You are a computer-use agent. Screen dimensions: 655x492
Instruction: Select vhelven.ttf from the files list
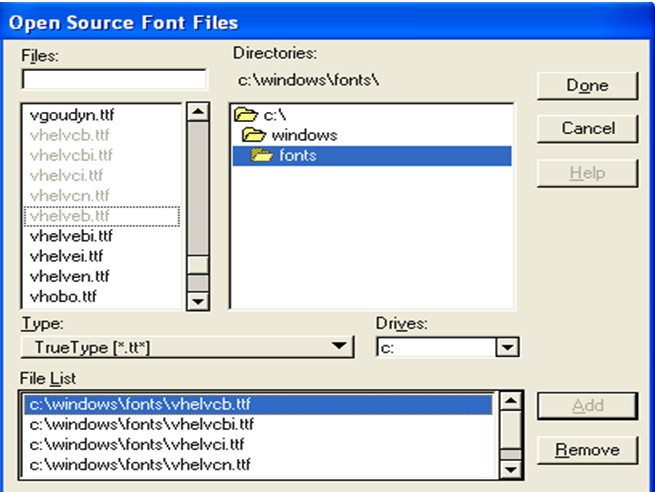[70, 276]
